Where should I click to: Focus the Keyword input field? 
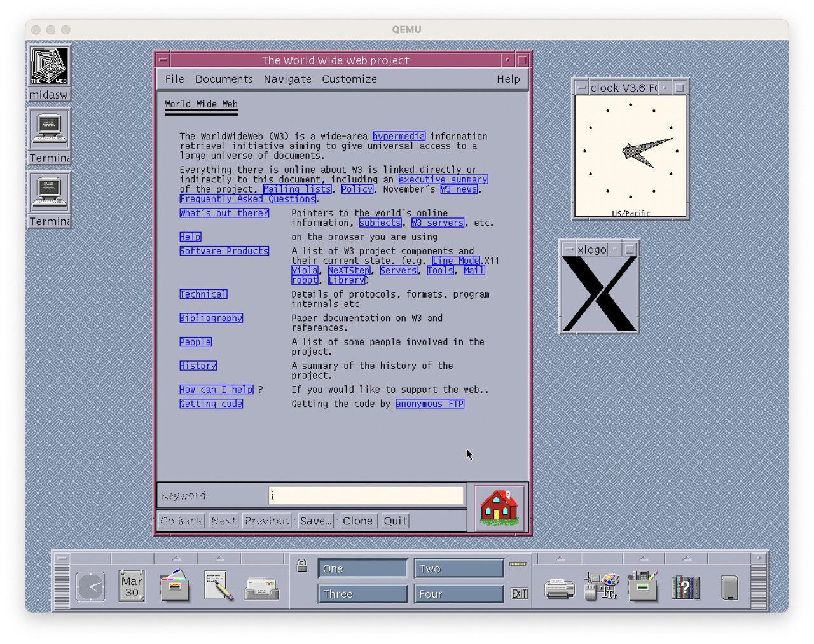[x=366, y=496]
